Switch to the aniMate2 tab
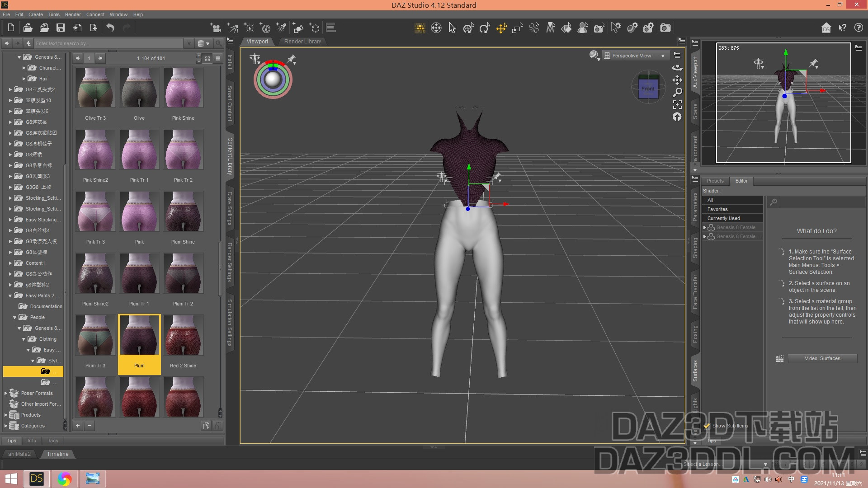The height and width of the screenshot is (488, 868). pos(19,454)
